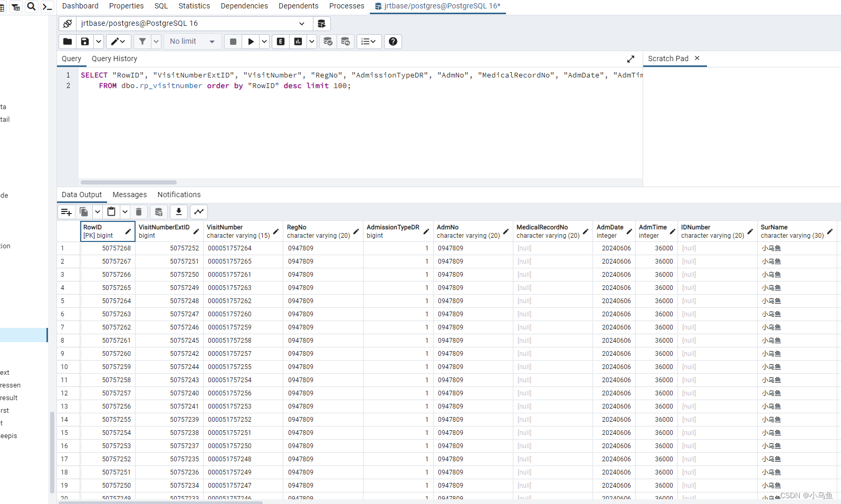
Task: Open the Notifications tab
Action: 179,195
